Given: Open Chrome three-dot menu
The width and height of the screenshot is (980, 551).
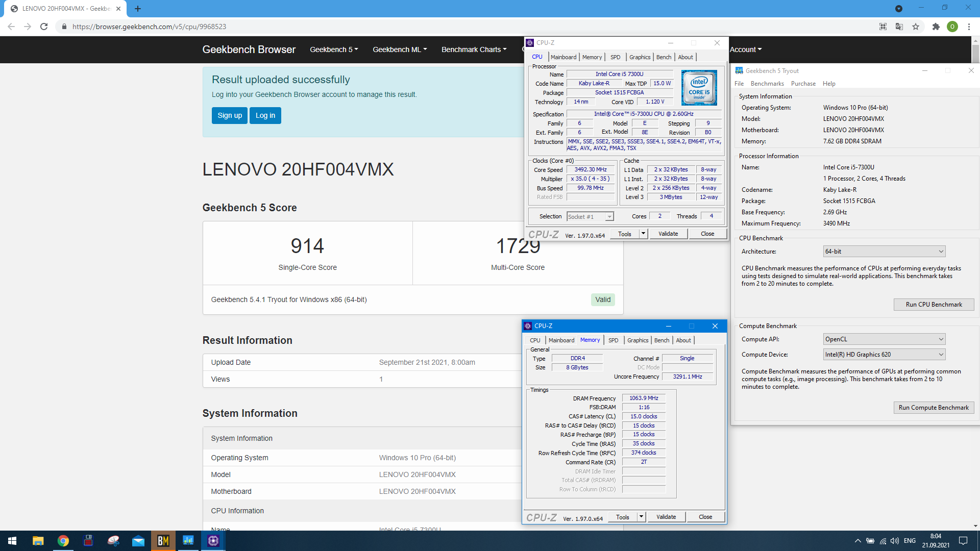Looking at the screenshot, I should tap(969, 27).
